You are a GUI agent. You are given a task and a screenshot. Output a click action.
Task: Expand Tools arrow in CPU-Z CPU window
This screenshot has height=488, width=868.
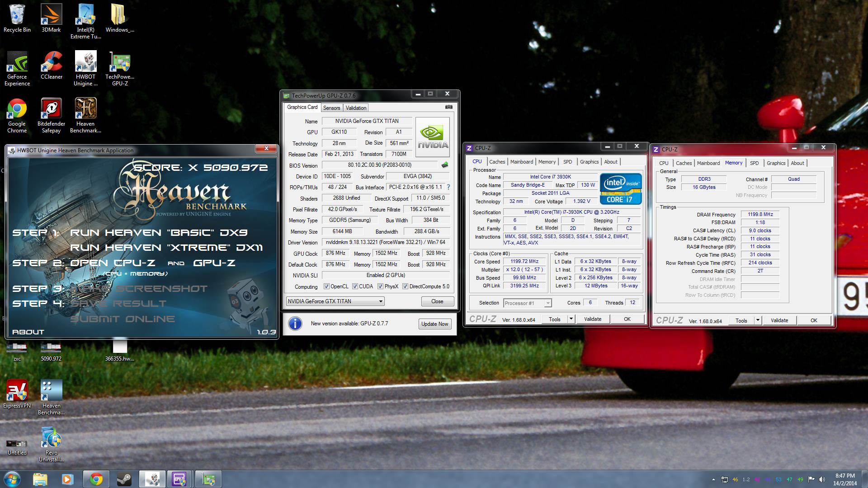pyautogui.click(x=571, y=319)
